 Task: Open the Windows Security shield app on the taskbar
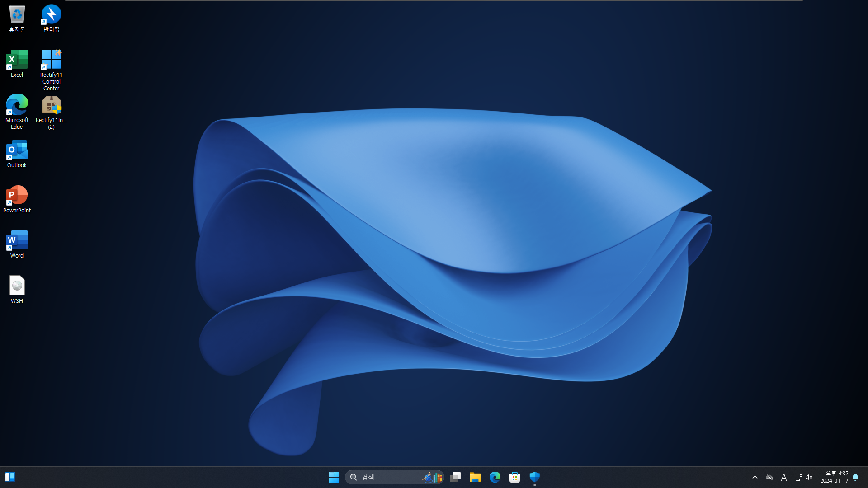tap(535, 477)
